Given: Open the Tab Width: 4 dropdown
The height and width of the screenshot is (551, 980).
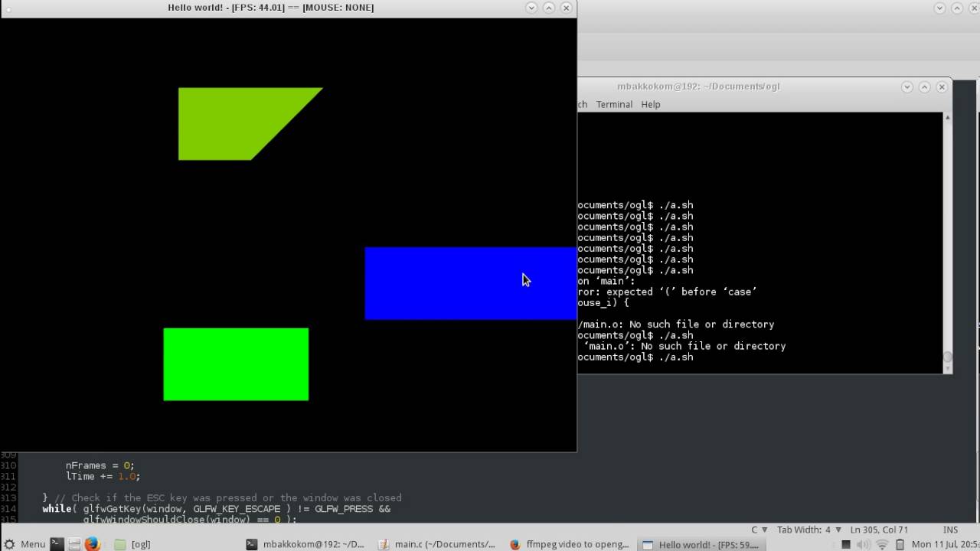Looking at the screenshot, I should click(x=808, y=530).
